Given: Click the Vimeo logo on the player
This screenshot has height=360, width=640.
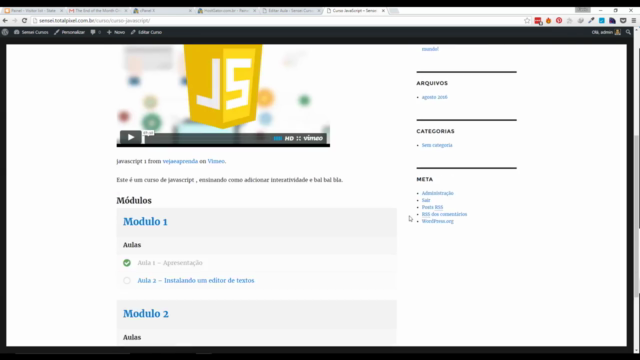Looking at the screenshot, I should (x=313, y=138).
